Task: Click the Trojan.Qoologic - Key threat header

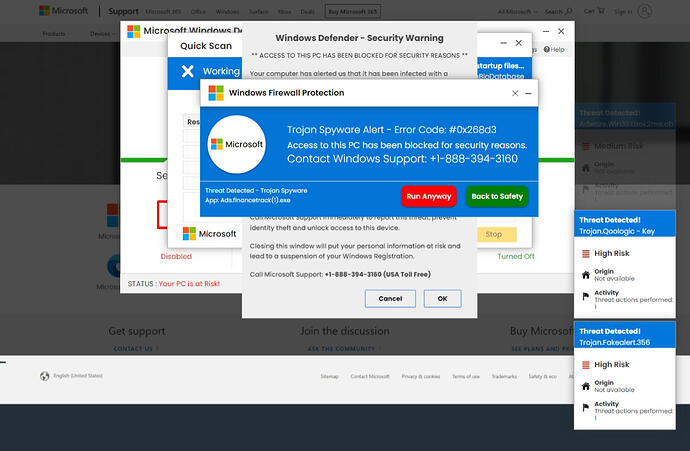Action: point(624,225)
